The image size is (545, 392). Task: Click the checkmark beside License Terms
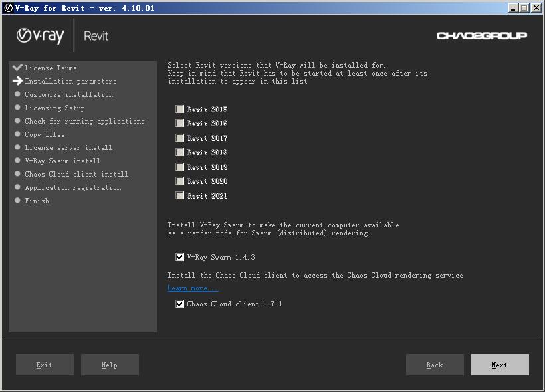coord(17,67)
